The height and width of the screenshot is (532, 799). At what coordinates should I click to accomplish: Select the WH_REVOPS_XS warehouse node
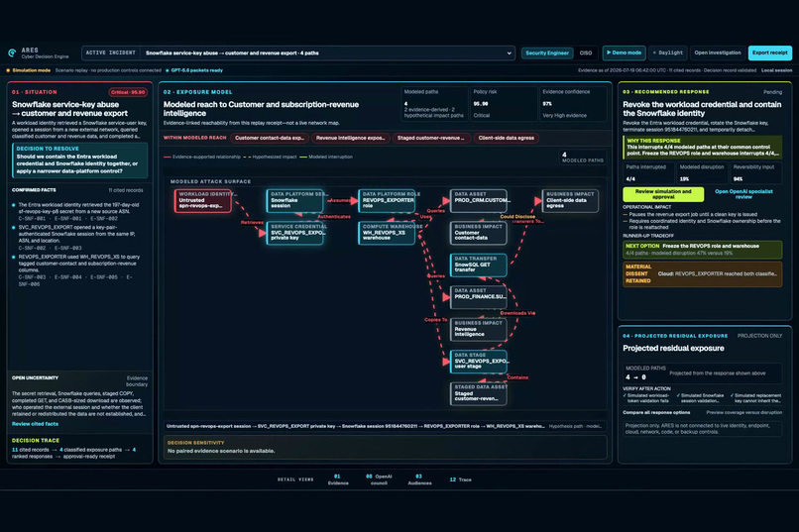click(387, 233)
